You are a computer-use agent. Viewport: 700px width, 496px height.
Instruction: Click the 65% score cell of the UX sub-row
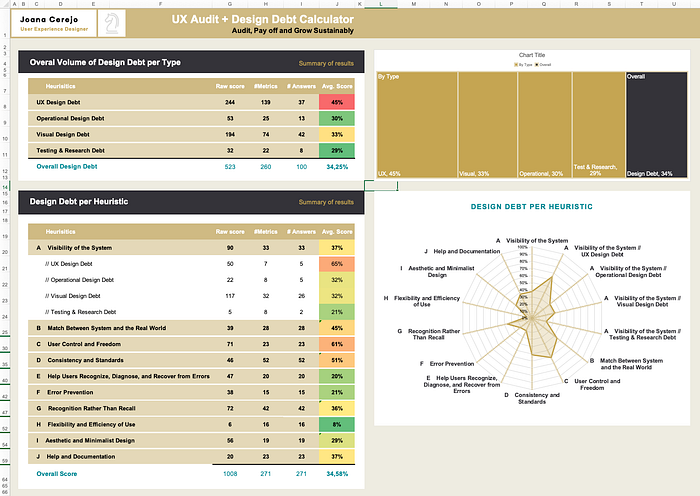[x=337, y=264]
